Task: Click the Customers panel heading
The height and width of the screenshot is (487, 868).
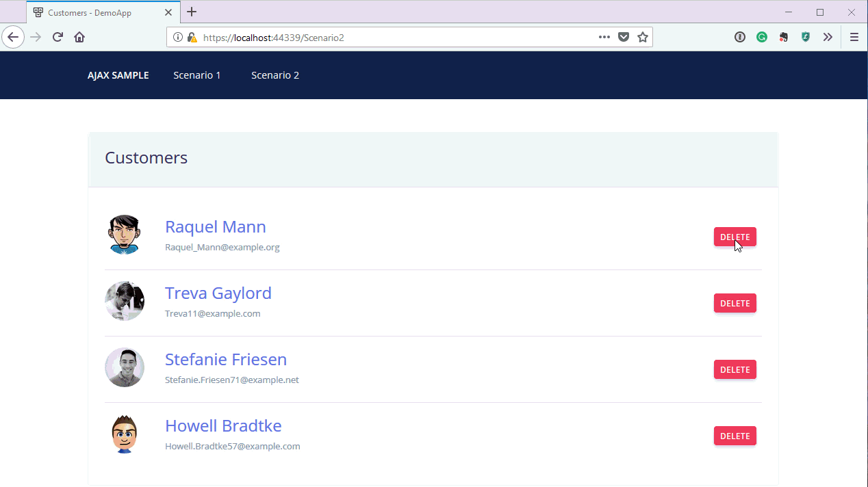Action: 146,158
